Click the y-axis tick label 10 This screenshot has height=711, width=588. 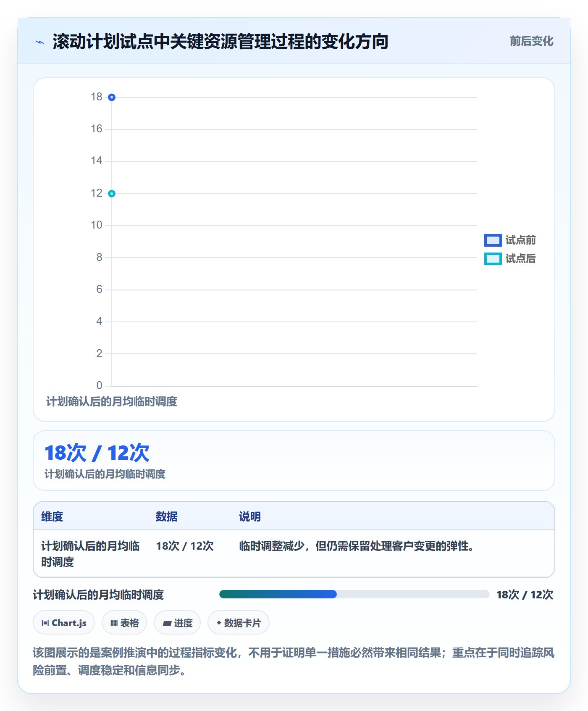coord(97,225)
